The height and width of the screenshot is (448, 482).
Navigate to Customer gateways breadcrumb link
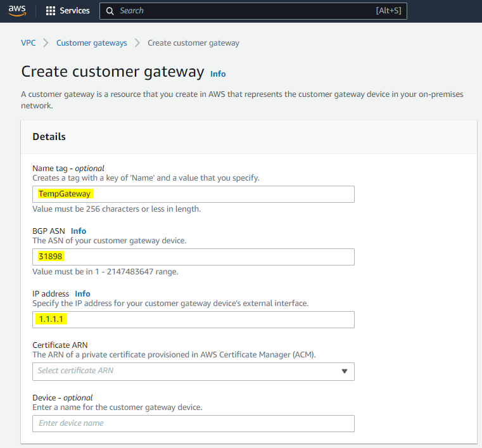(92, 43)
